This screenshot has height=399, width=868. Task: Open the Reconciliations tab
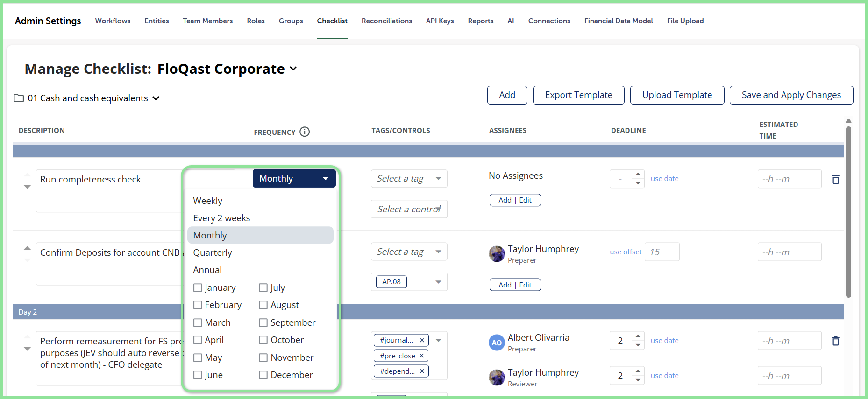click(x=387, y=21)
